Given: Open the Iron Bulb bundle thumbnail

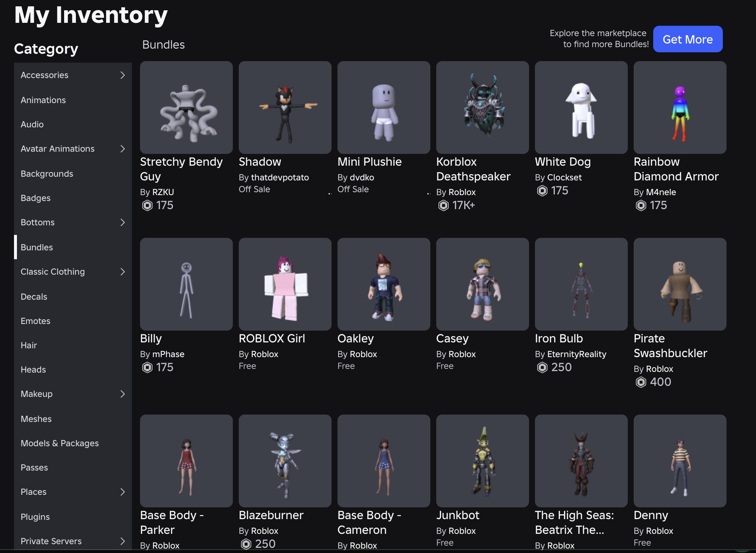Looking at the screenshot, I should pos(581,284).
